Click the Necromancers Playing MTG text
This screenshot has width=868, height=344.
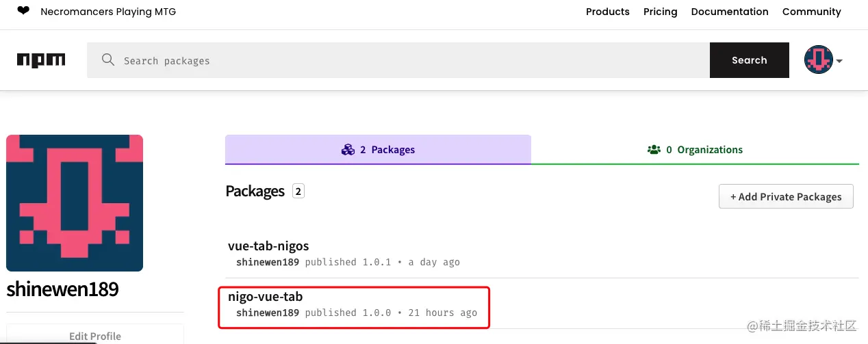(x=108, y=12)
